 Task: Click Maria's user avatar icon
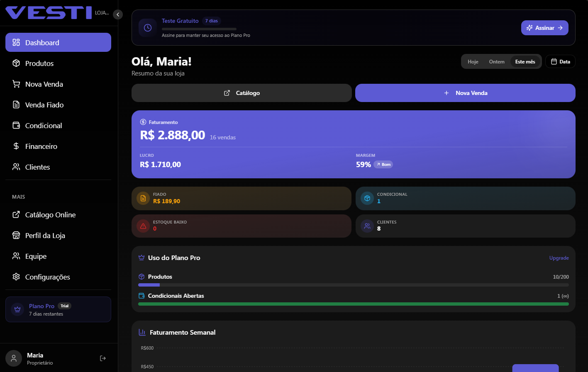pos(14,358)
